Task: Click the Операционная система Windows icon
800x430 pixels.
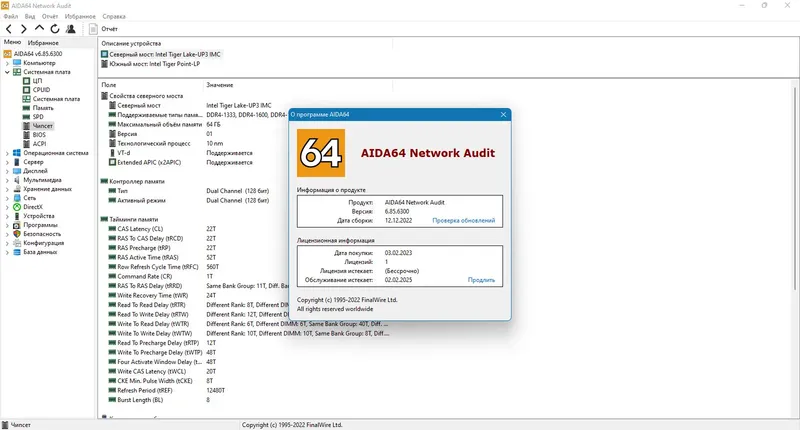Action: click(17, 153)
